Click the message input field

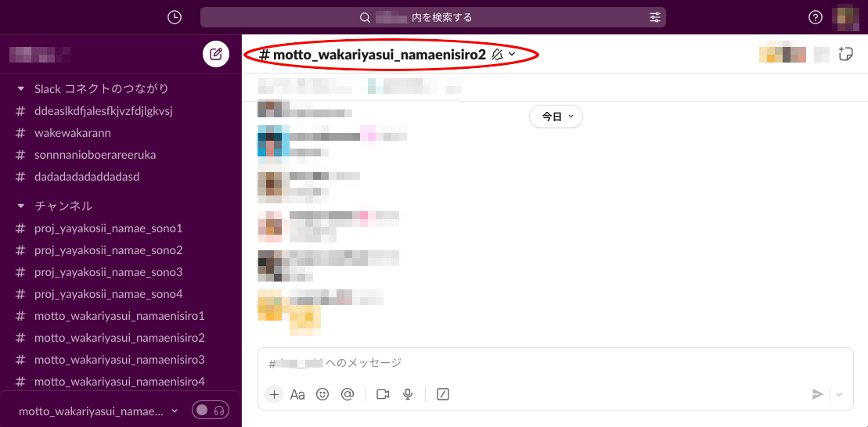[555, 363]
